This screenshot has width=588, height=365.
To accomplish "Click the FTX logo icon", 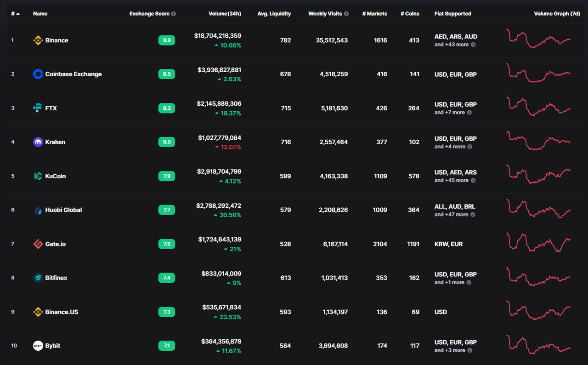I will [x=38, y=108].
